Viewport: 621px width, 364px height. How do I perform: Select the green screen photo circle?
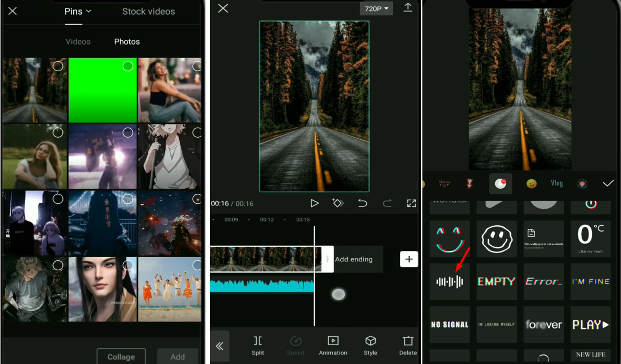(127, 66)
